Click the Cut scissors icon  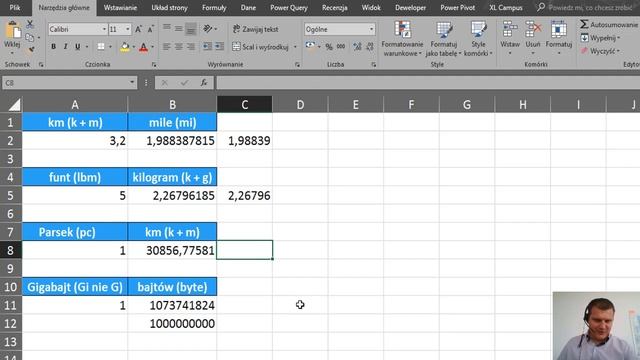[30, 24]
